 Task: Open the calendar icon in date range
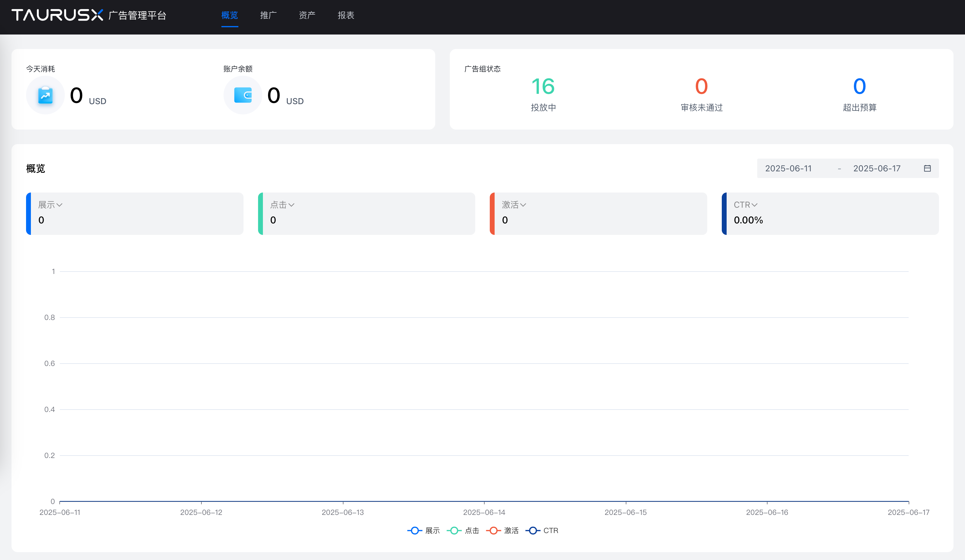(x=927, y=168)
